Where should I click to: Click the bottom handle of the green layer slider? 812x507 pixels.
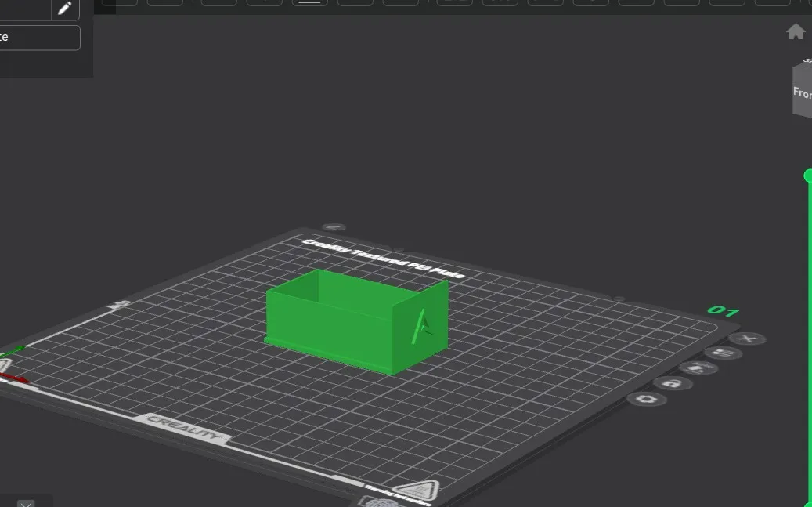tap(809, 504)
